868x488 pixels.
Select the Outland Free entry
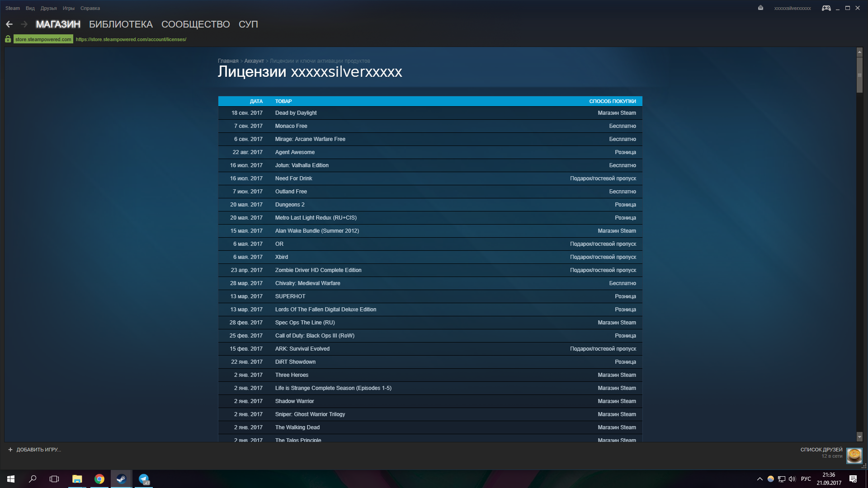pyautogui.click(x=430, y=192)
